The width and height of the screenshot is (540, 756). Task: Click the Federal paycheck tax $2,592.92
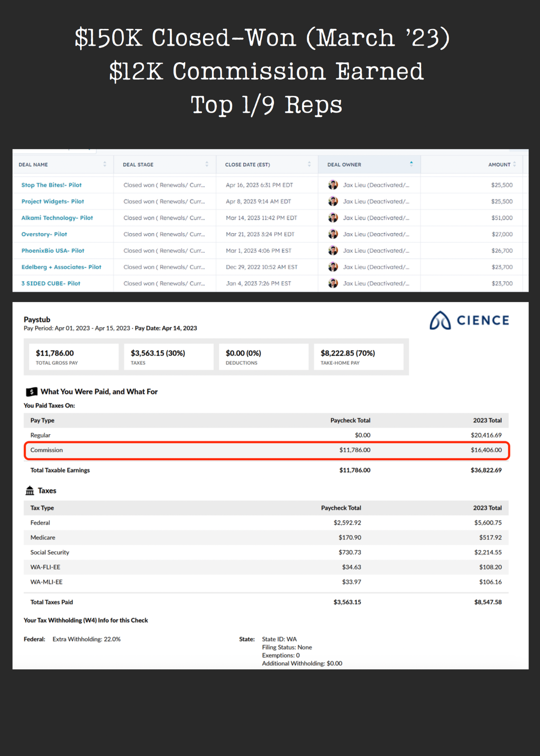click(347, 523)
